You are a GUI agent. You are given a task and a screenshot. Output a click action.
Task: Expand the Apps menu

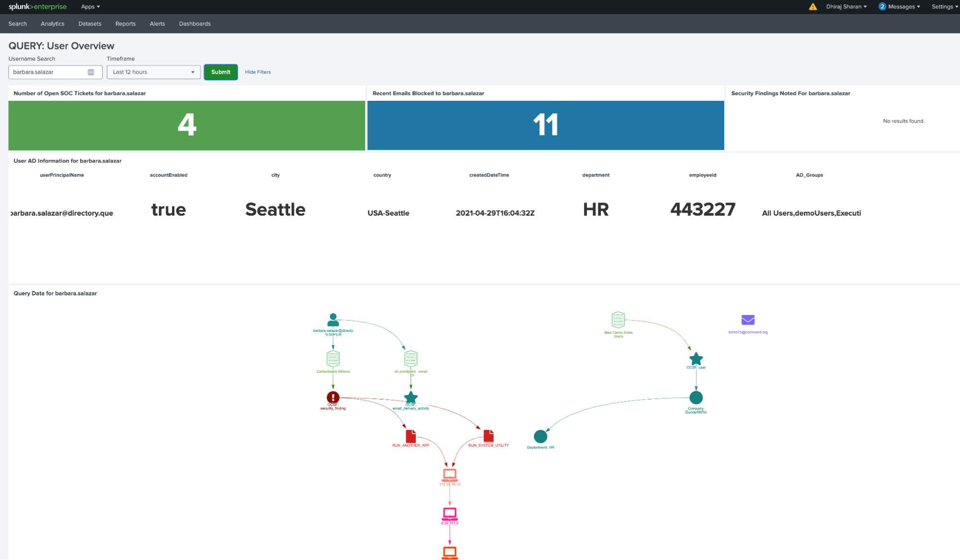(x=90, y=7)
